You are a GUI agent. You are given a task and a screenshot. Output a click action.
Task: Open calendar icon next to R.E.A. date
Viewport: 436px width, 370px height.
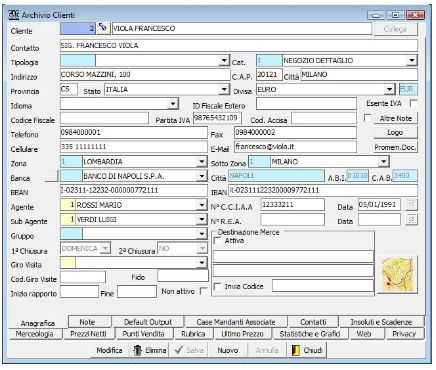click(412, 219)
